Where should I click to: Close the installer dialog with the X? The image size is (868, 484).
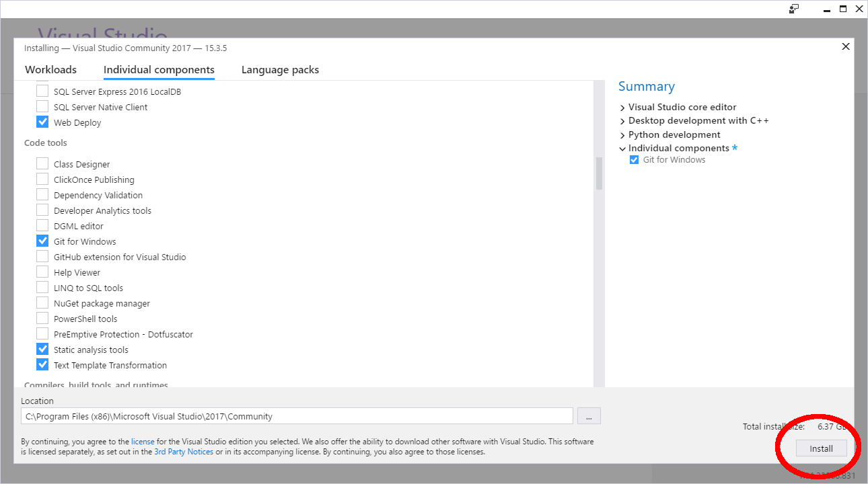click(x=846, y=46)
